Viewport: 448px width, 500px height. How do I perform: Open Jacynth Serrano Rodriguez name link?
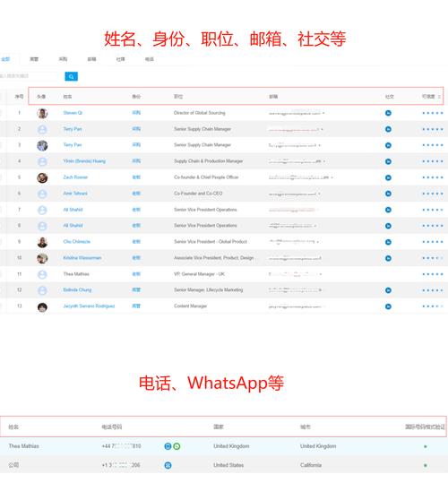pyautogui.click(x=89, y=306)
